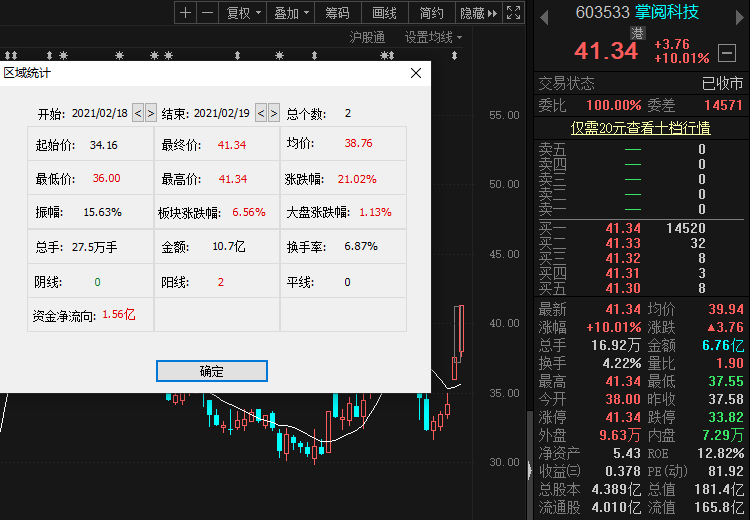The height and width of the screenshot is (520, 750).
Task: Switch to 简约 view
Action: (431, 13)
